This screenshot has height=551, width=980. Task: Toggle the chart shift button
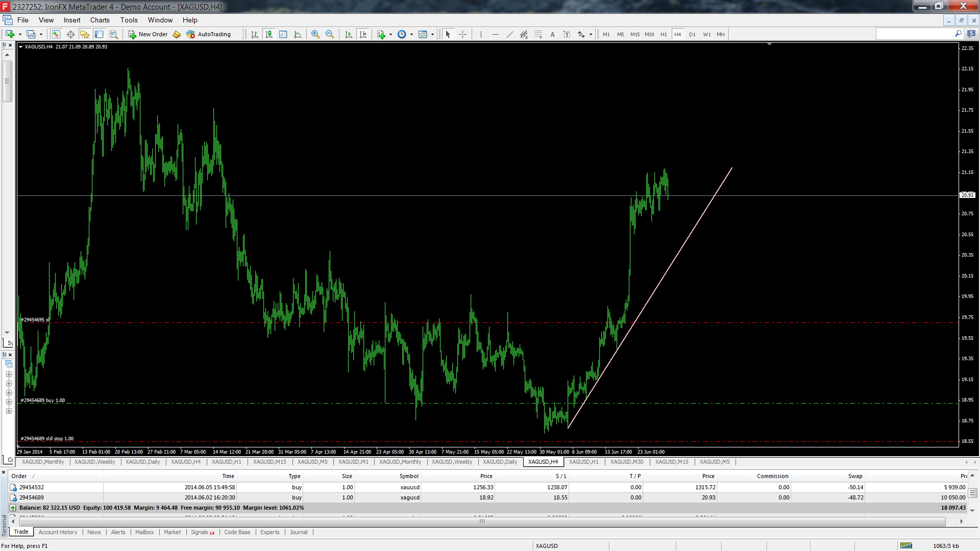(363, 34)
